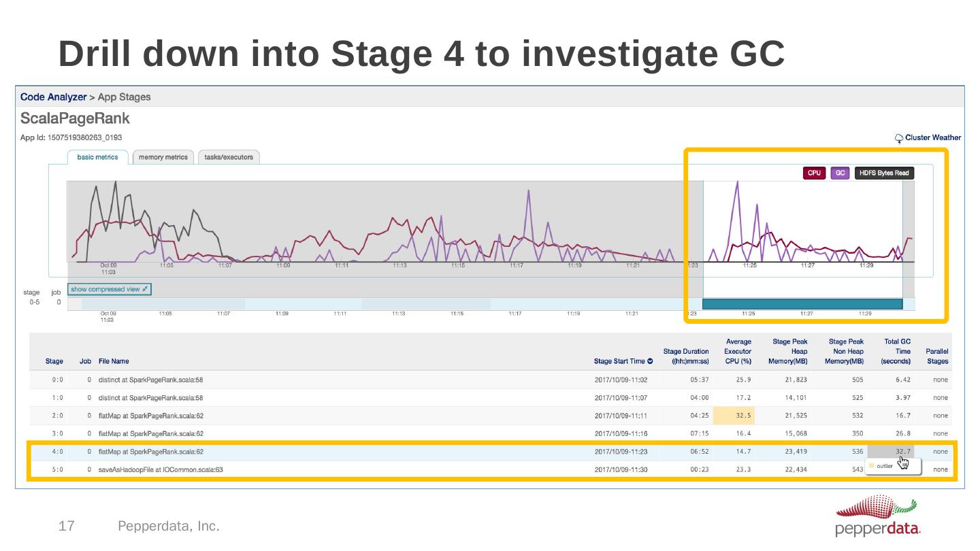
Task: Toggle the GC series legend
Action: pyautogui.click(x=840, y=173)
